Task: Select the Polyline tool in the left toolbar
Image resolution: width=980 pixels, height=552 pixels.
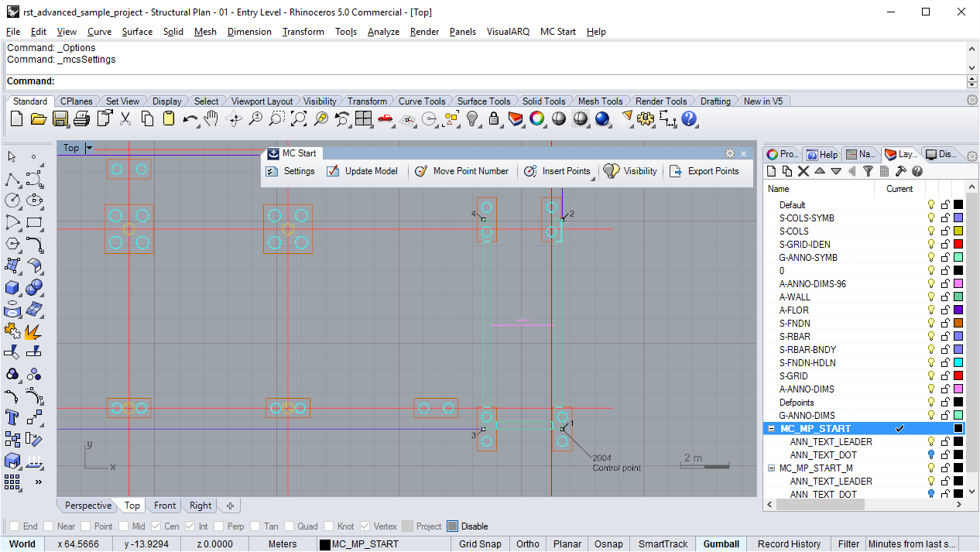Action: pos(12,180)
